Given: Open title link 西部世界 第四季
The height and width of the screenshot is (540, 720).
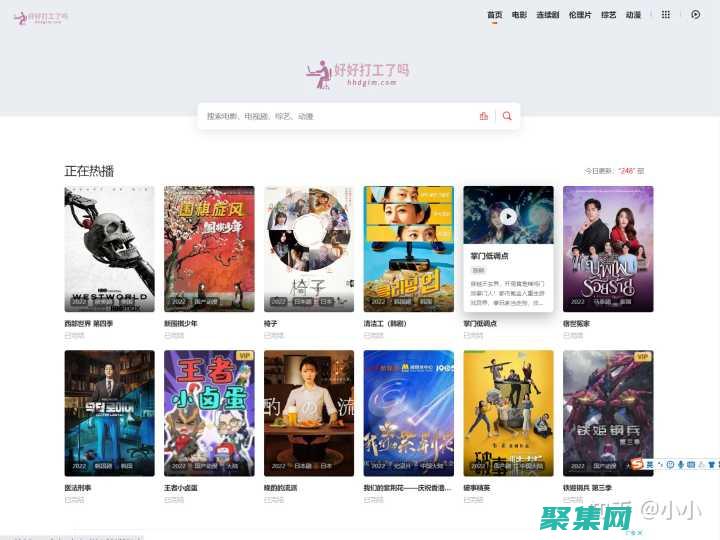Looking at the screenshot, I should pos(89,324).
